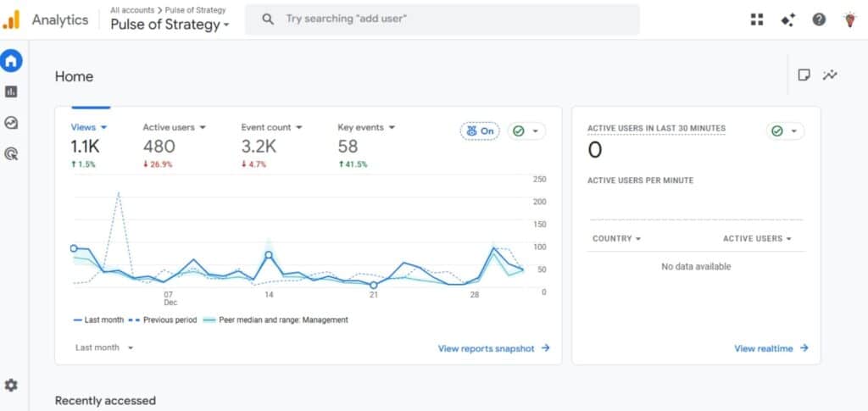The width and height of the screenshot is (868, 411).
Task: Click the 58 Key events value
Action: point(348,147)
